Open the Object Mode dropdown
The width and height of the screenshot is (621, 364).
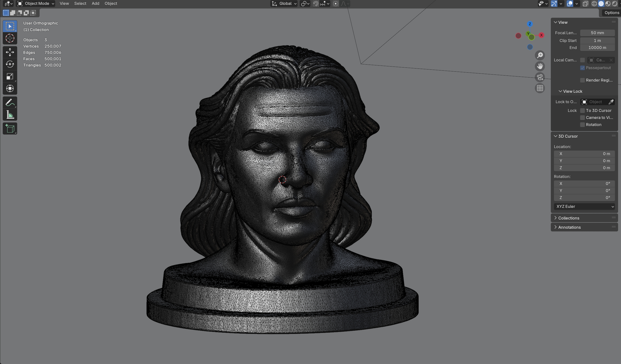tap(36, 3)
